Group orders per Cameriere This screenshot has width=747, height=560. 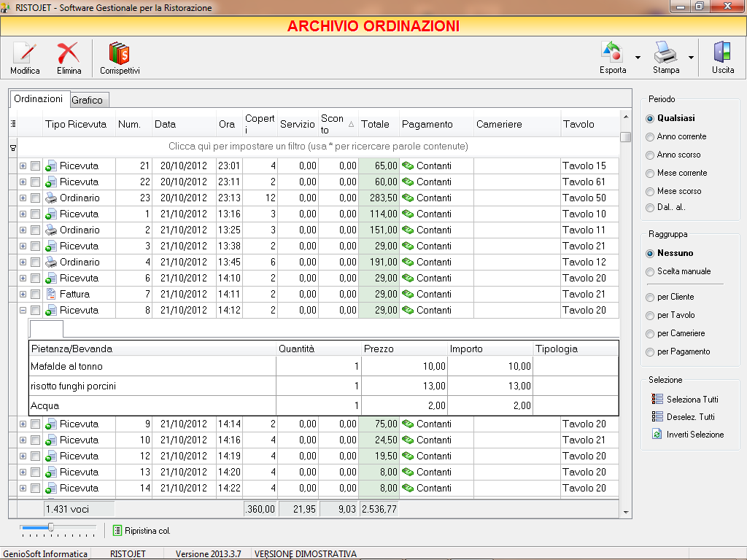coord(650,334)
